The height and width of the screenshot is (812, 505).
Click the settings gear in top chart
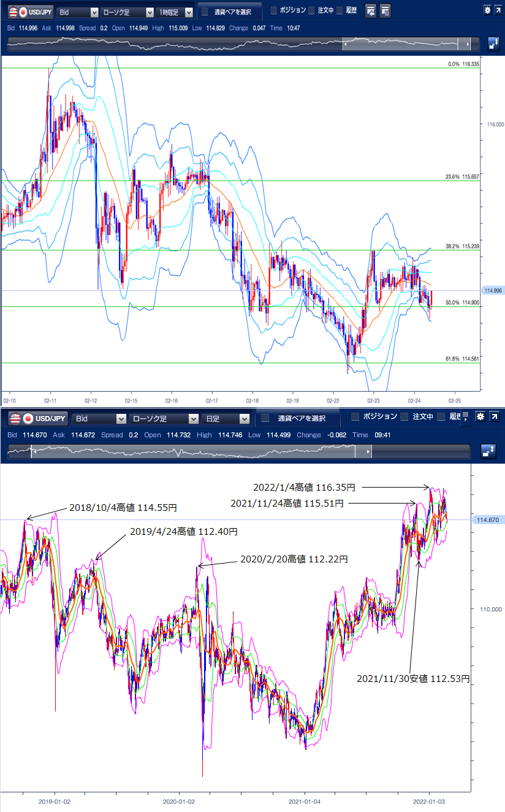tap(487, 10)
